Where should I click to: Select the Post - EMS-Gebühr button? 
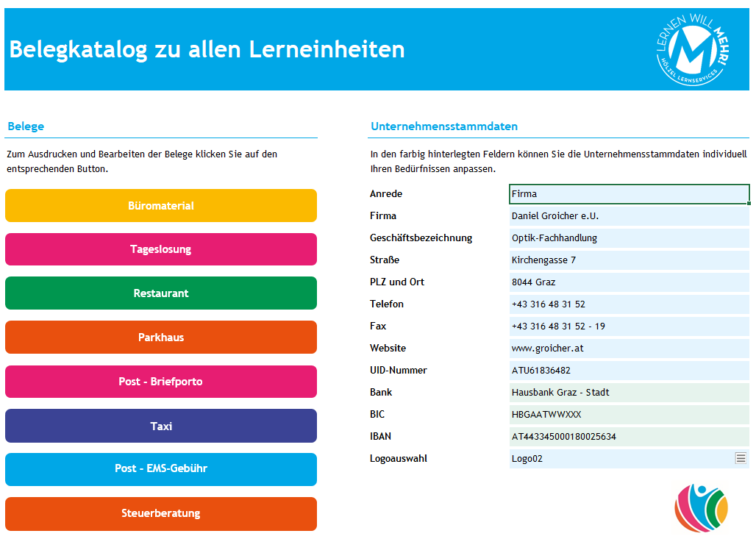[x=161, y=469]
